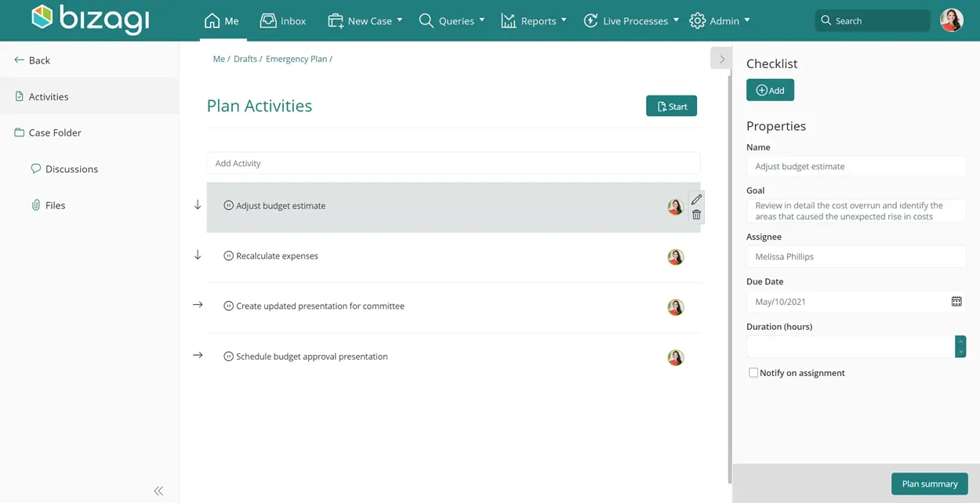Click assignee avatar on Adjust budget estimate row
The width and height of the screenshot is (980, 503).
(676, 207)
